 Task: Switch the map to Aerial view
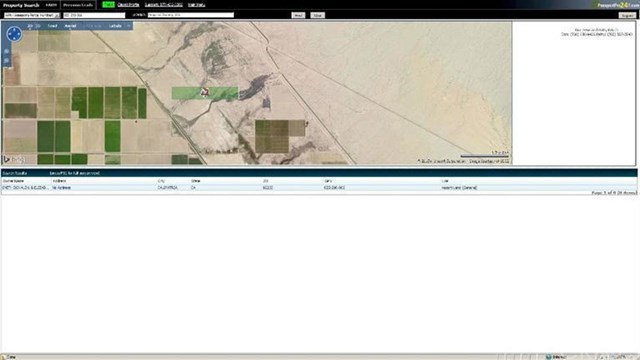pyautogui.click(x=70, y=26)
